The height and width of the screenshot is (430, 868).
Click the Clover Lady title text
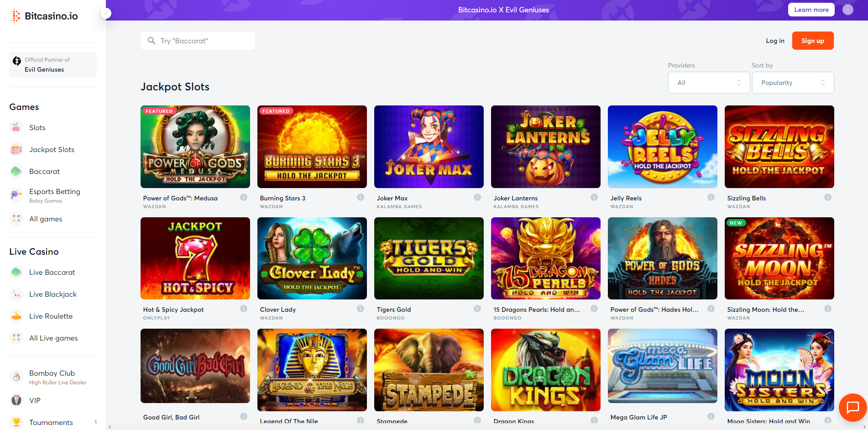(x=278, y=309)
